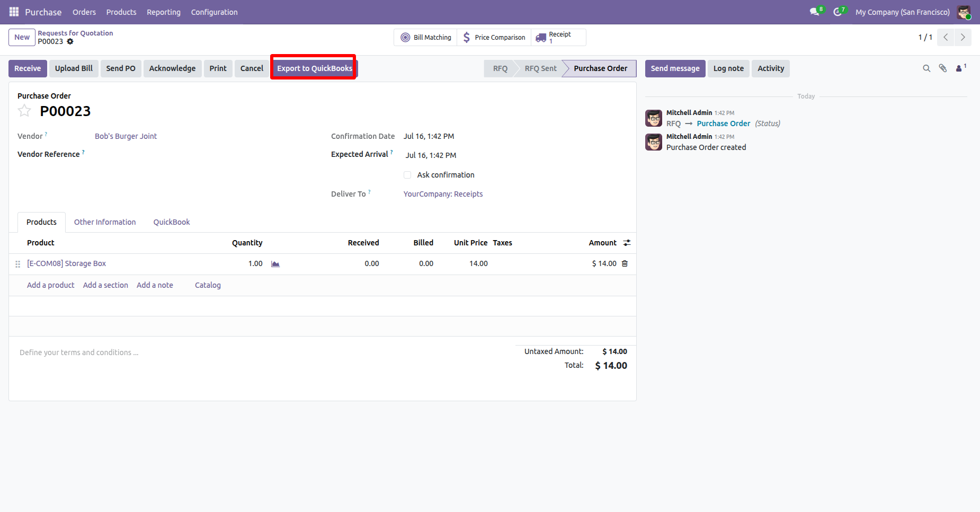The image size is (980, 512).
Task: Click the gear icon next to P00023
Action: click(70, 41)
